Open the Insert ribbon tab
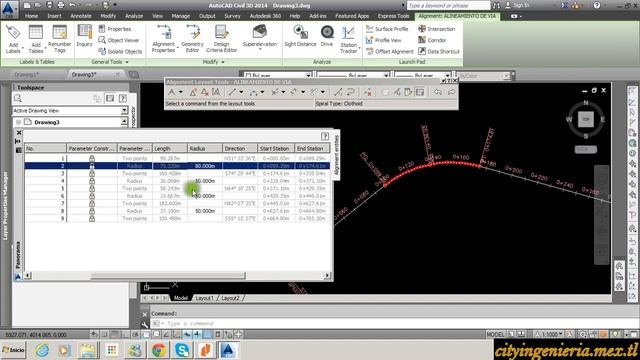The image size is (640, 360). pos(54,16)
